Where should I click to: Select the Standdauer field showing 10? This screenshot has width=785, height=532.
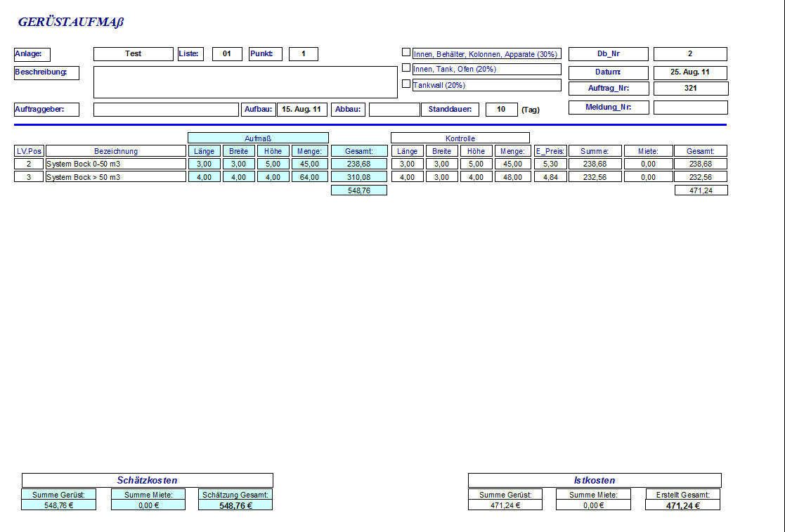[x=501, y=110]
